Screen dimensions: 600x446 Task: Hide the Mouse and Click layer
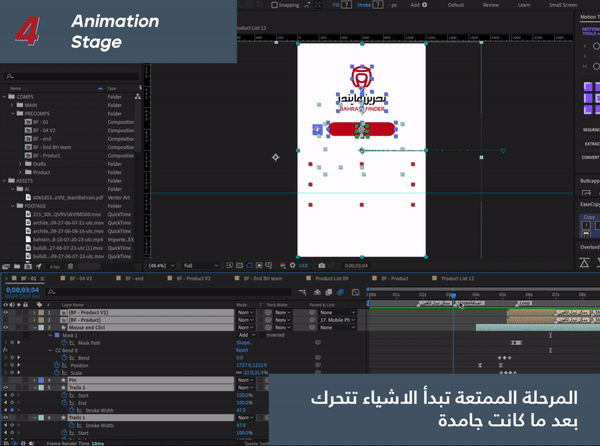tap(5, 327)
